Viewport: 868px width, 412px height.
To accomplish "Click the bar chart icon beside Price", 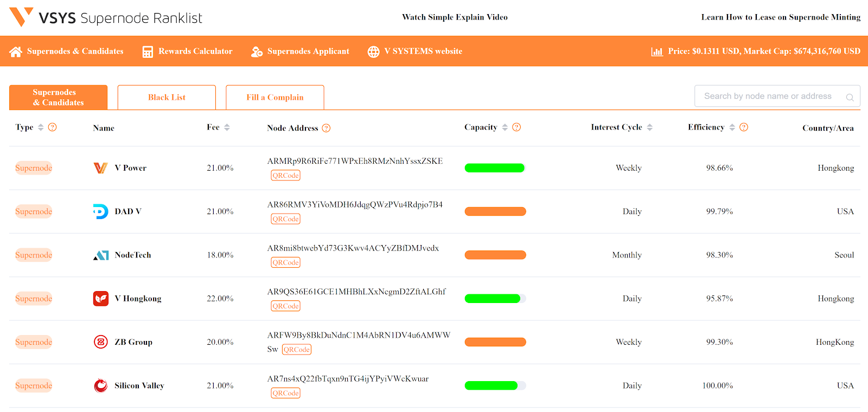I will tap(657, 51).
